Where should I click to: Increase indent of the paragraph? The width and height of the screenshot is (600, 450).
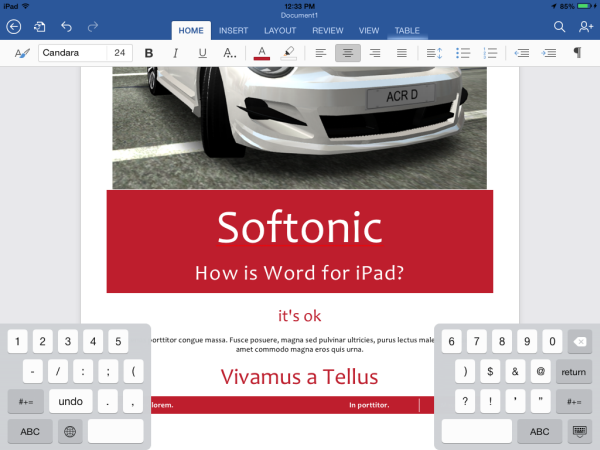point(549,53)
